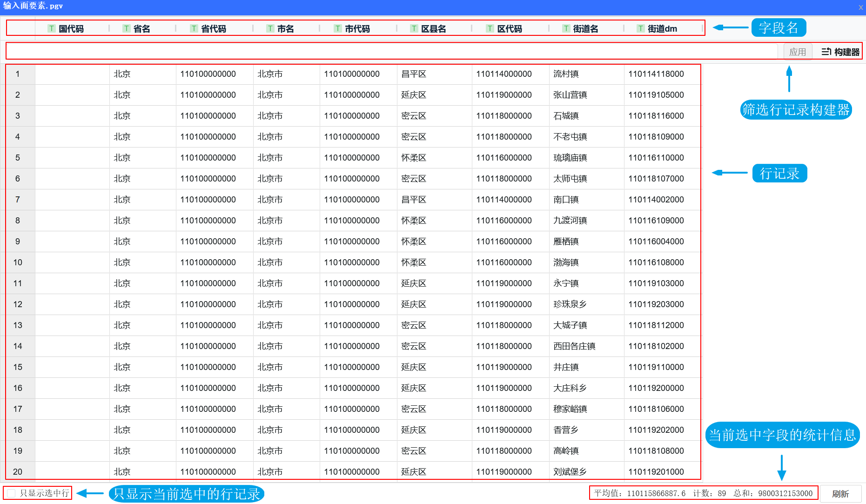Click the T icon next to 街道名
The height and width of the screenshot is (504, 866).
(x=566, y=28)
